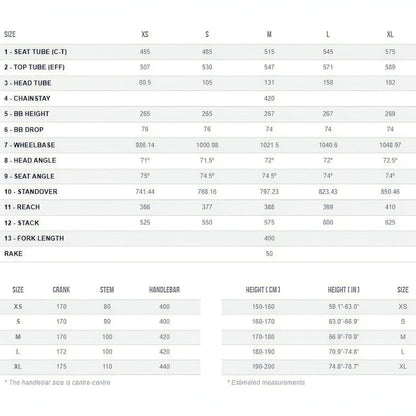
Task: Click the RAKE row label
Action: (13, 254)
